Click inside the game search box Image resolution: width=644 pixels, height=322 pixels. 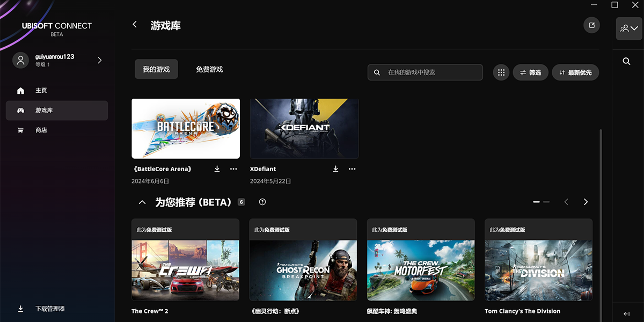[x=425, y=72]
